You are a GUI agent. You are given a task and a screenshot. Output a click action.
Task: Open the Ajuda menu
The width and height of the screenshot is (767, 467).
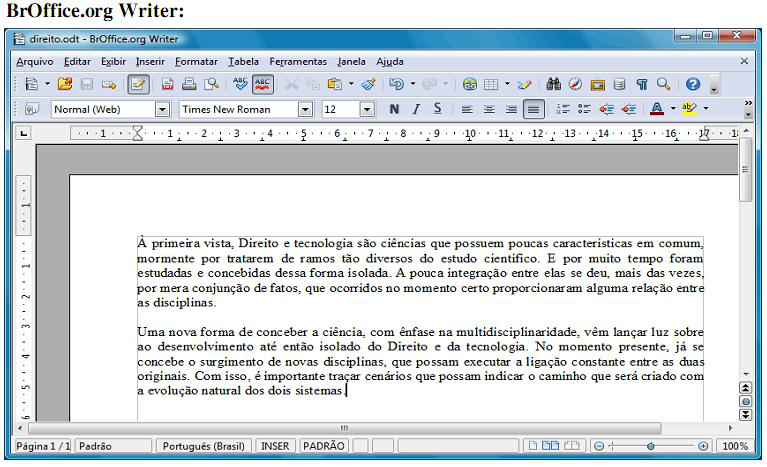(390, 62)
